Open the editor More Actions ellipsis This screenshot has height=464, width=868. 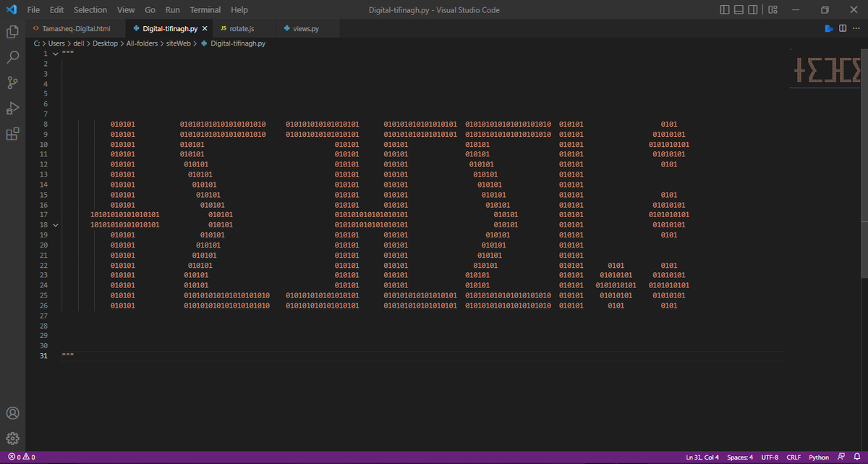pyautogui.click(x=857, y=28)
